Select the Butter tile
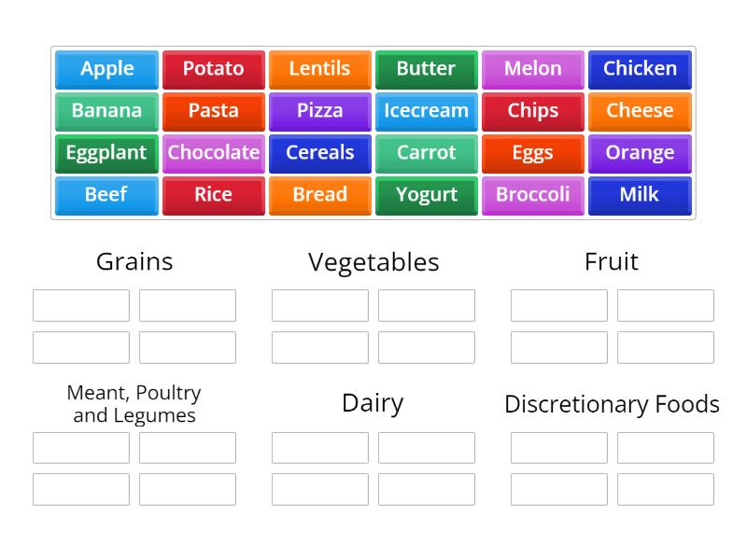The width and height of the screenshot is (747, 560). pos(426,68)
